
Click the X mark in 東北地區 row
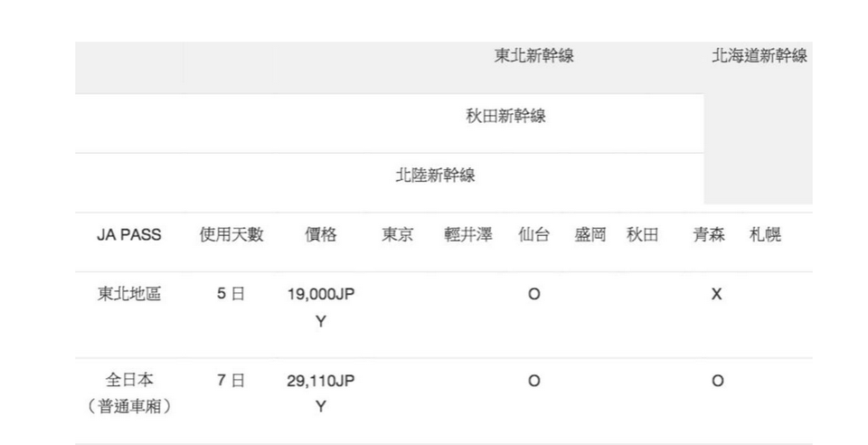click(x=716, y=295)
